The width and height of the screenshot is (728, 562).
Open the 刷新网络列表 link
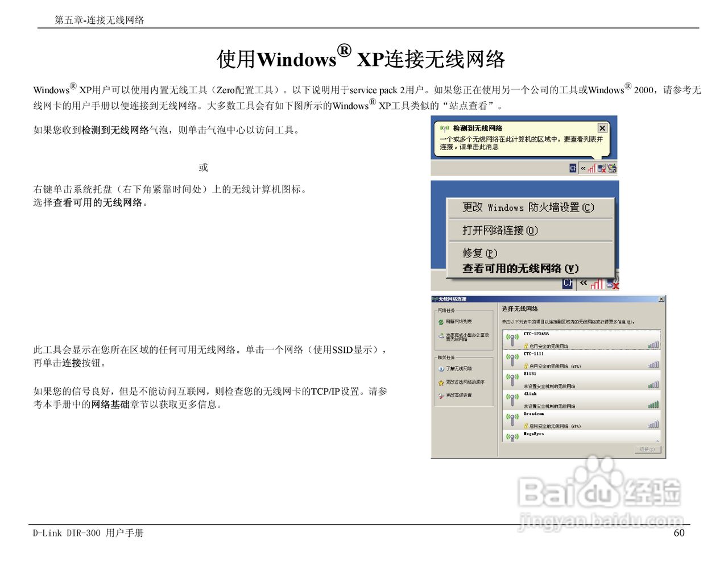point(458,322)
